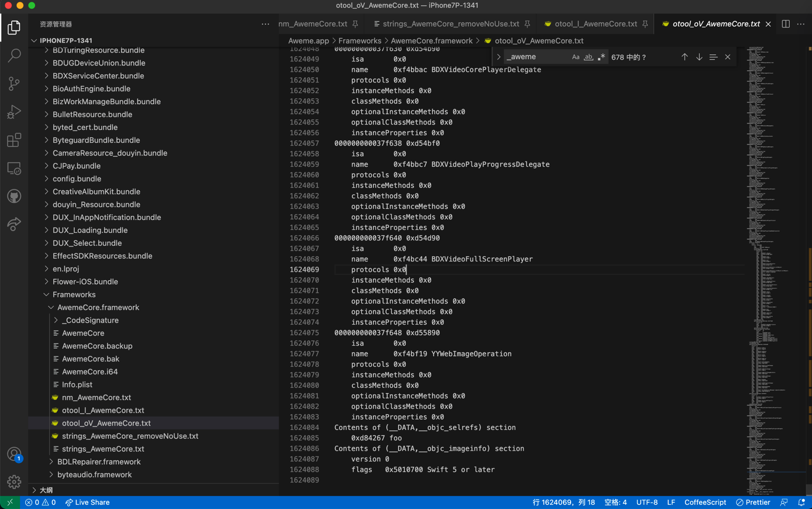Open the GitHub view in activity bar
Screen dimensions: 812x509
[x=14, y=196]
